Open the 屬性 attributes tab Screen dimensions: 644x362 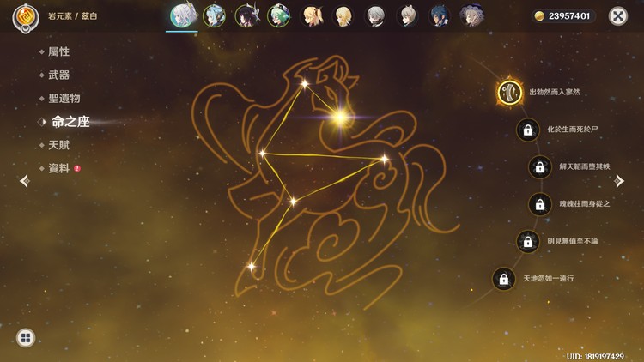click(x=58, y=52)
